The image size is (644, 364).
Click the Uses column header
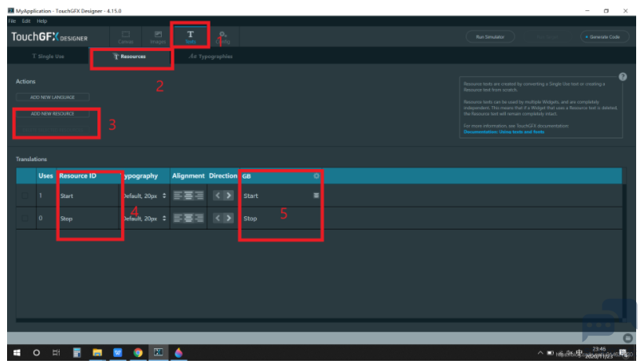click(x=46, y=175)
